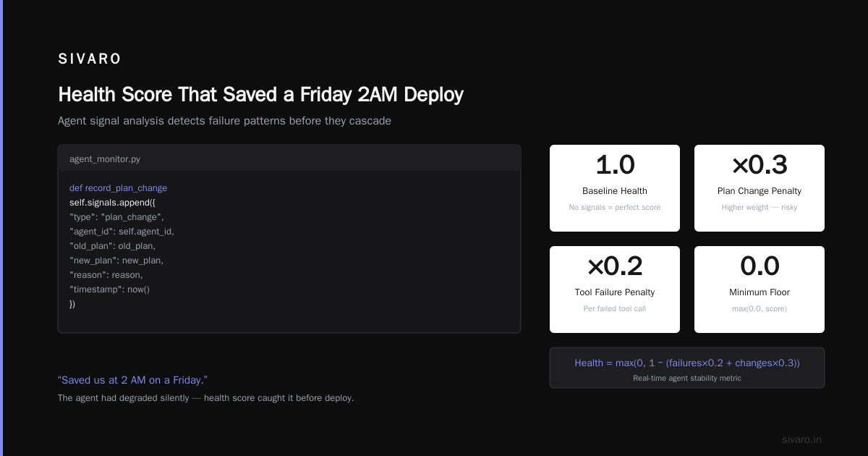This screenshot has width=868, height=456.
Task: Click the "reason" code line
Action: coord(106,275)
